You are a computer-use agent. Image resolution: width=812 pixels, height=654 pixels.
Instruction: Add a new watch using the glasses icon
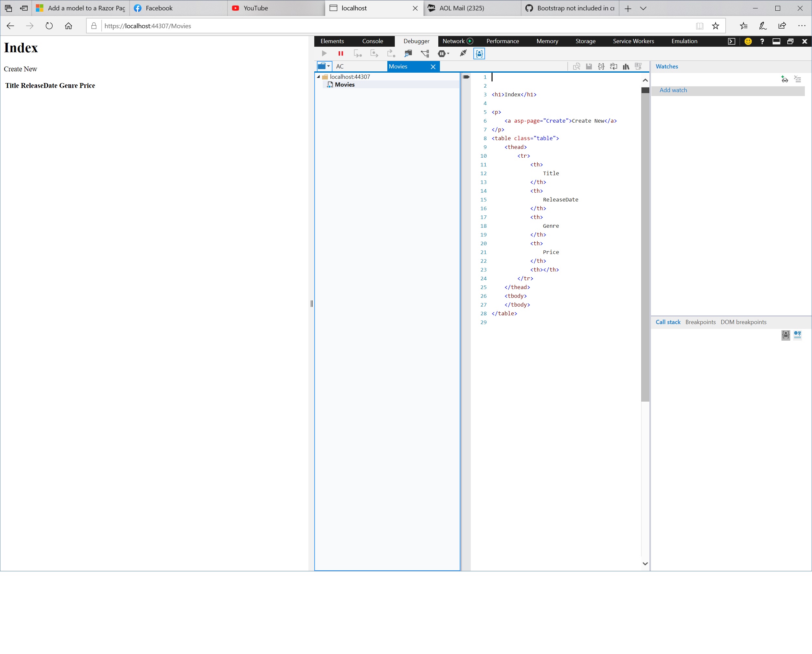[784, 79]
